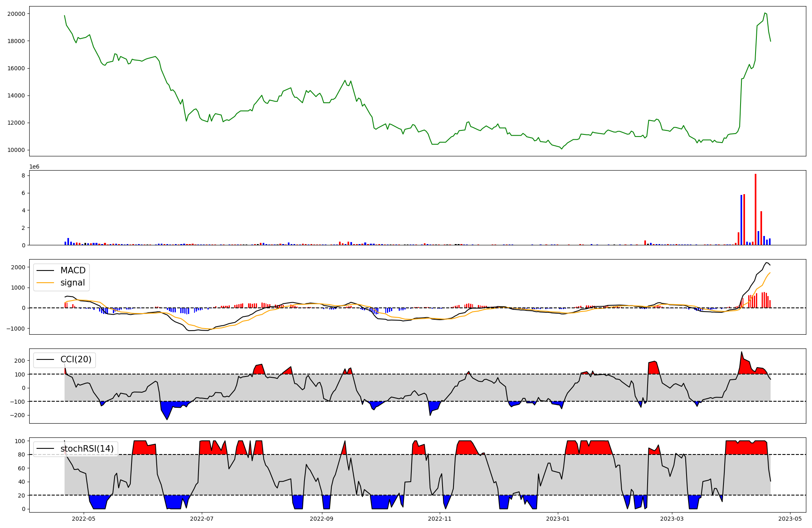The image size is (812, 528).
Task: Click the 1e6 volume scale label
Action: click(x=34, y=167)
